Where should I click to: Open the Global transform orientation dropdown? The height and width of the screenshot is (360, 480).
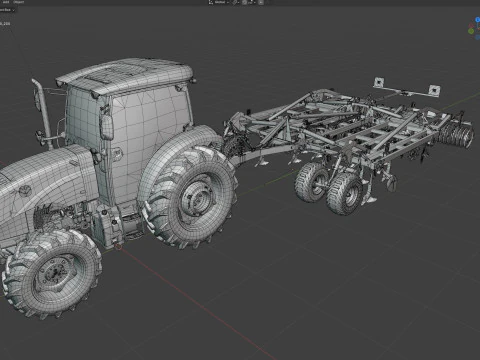pyautogui.click(x=220, y=2)
